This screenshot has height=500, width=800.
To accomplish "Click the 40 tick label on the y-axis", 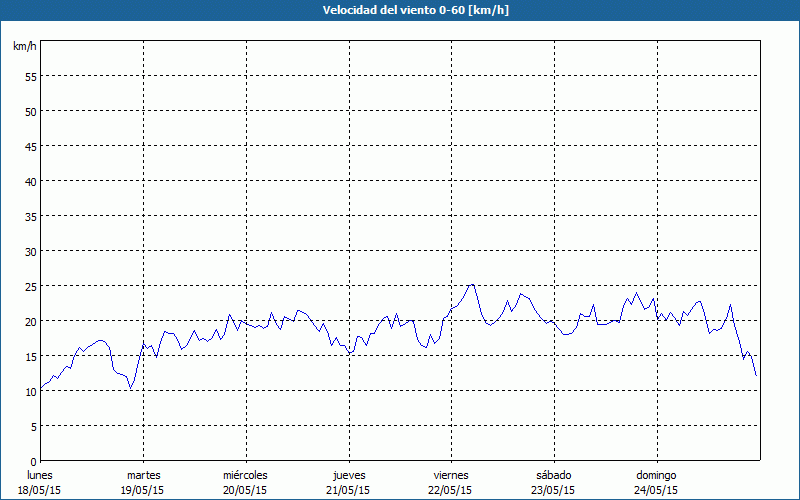I will 30,181.
